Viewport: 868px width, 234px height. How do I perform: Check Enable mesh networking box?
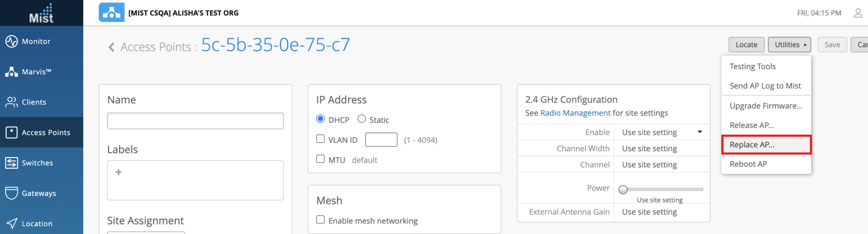click(x=321, y=220)
